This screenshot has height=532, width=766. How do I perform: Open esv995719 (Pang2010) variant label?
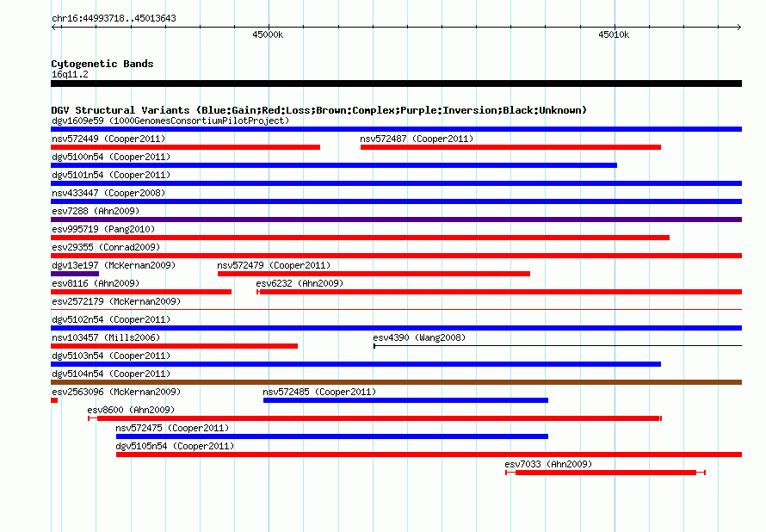103,229
